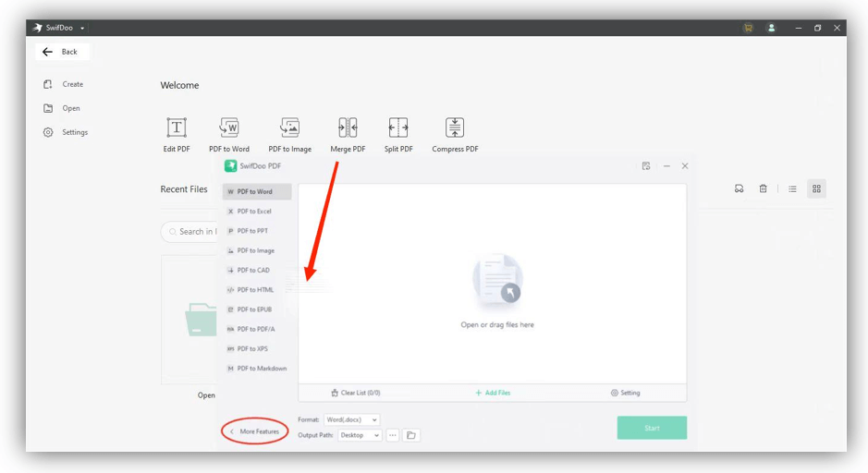Open the PDF to Image welcome tool
This screenshot has height=473, width=868.
click(x=289, y=135)
